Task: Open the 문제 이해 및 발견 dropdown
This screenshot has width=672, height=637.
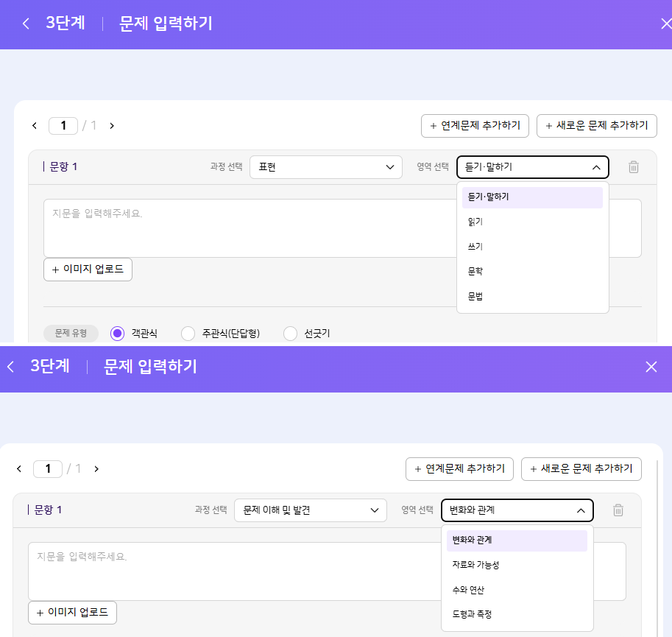Action: [x=311, y=510]
